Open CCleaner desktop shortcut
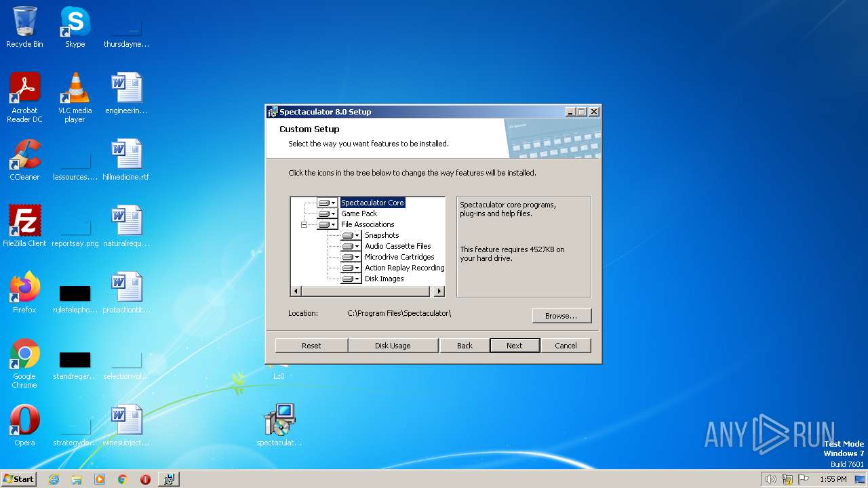 click(x=24, y=161)
